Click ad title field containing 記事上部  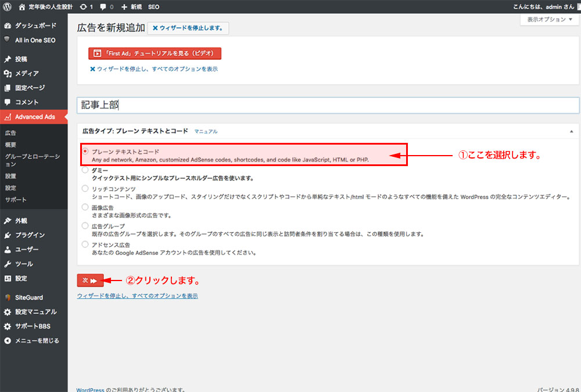[328, 105]
